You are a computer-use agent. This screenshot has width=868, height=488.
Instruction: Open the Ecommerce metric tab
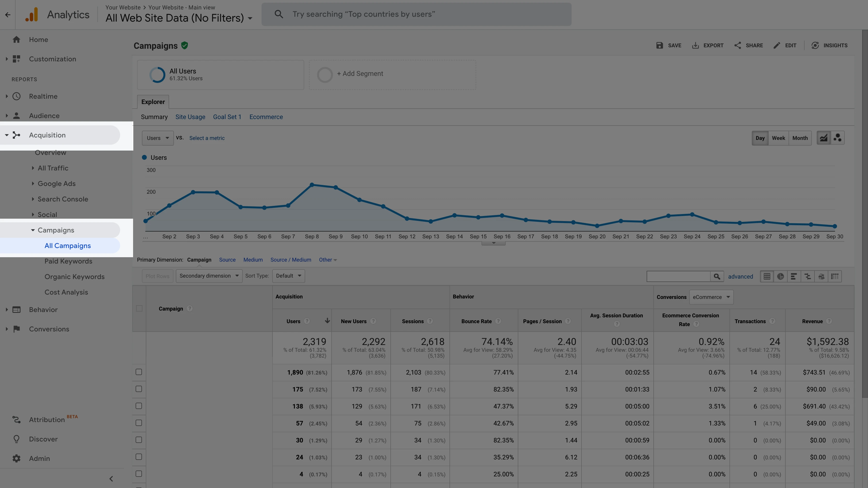pos(266,117)
